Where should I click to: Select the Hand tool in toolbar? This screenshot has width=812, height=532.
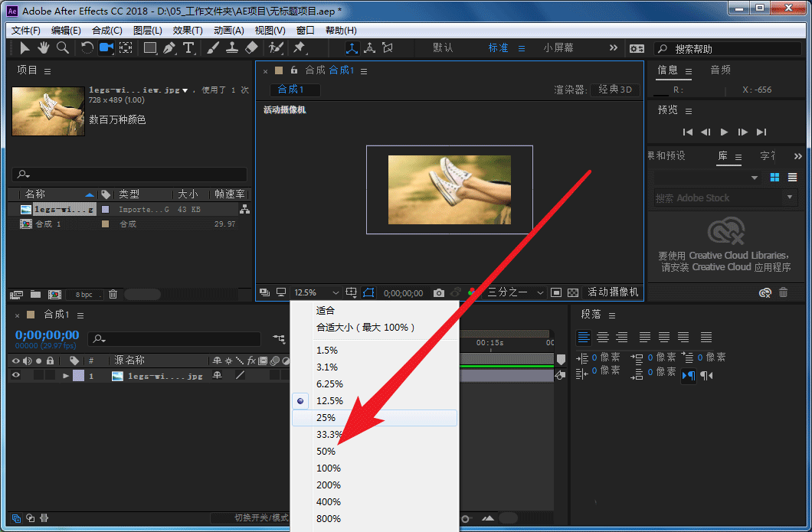coord(44,47)
